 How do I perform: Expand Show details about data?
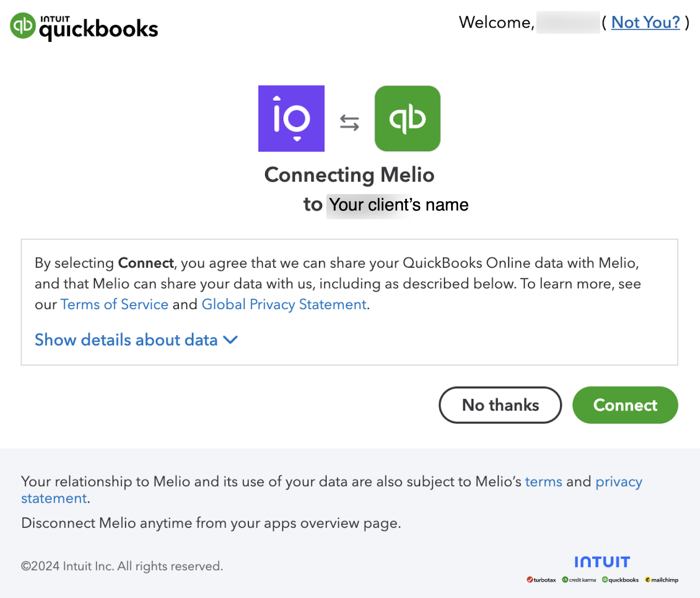(x=126, y=340)
